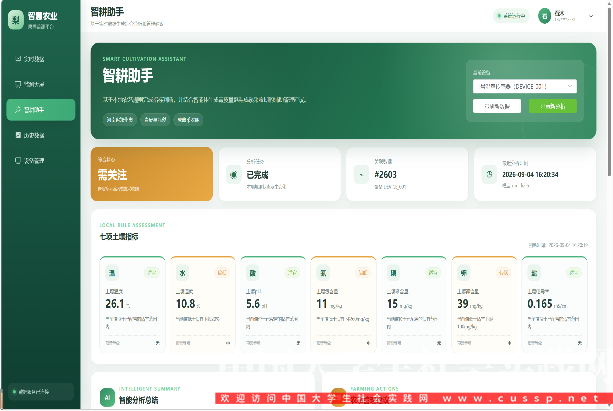Click the soil temperature value 26.1
This screenshot has width=613, height=411.
(x=115, y=304)
